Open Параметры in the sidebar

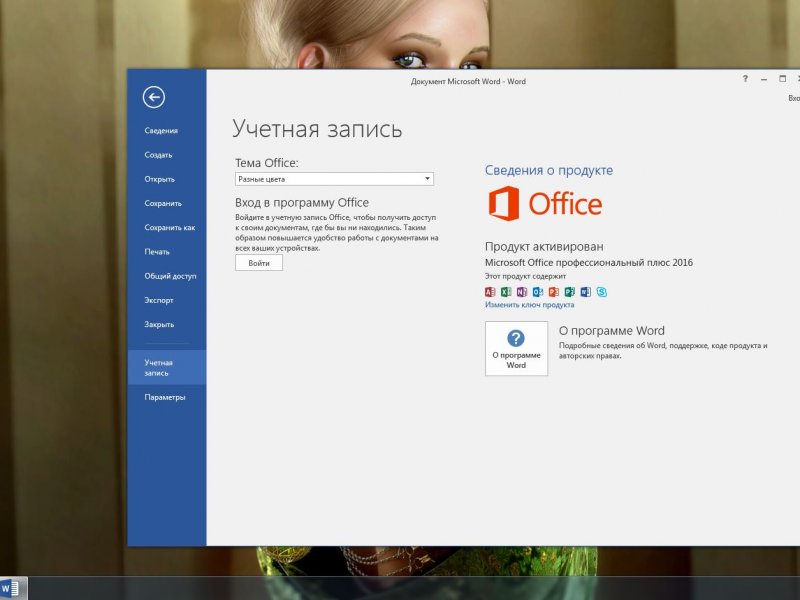tap(167, 397)
